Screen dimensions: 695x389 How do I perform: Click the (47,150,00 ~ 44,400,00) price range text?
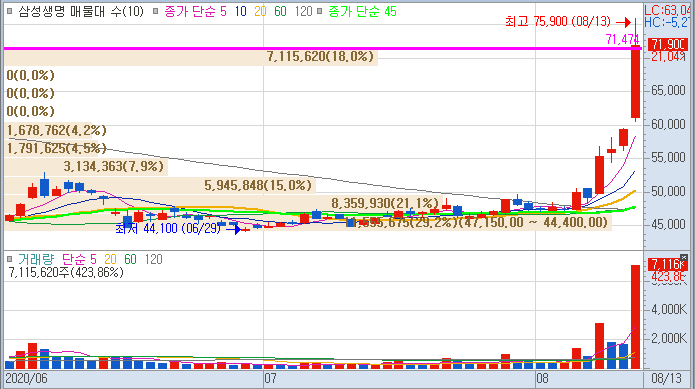(533, 222)
